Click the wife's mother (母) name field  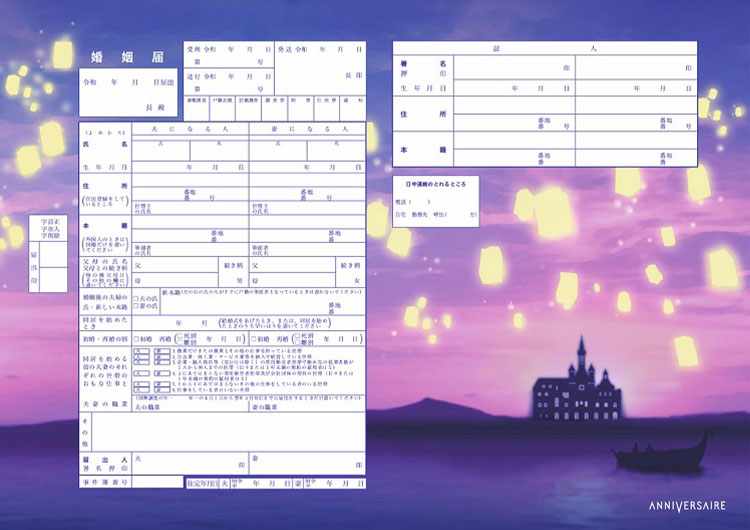[292, 280]
